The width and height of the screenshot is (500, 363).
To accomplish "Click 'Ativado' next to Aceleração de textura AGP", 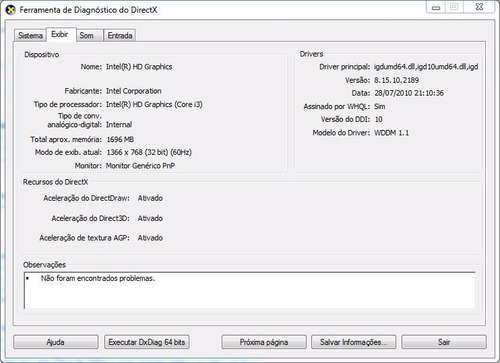I will [150, 238].
